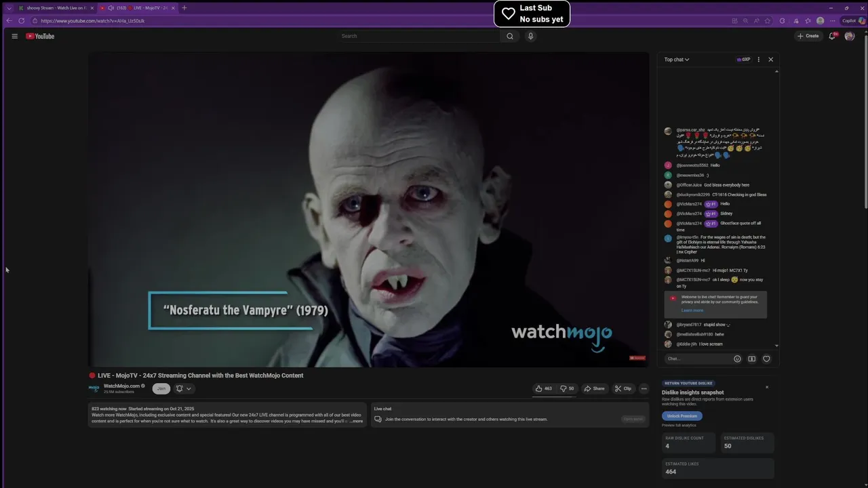
Task: Expand the Top chat dropdown
Action: [677, 60]
